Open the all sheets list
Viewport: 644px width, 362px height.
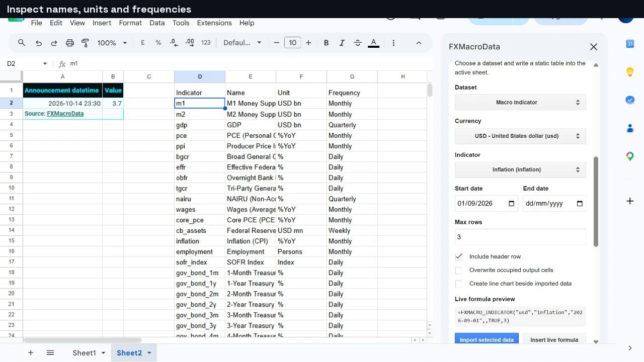[50, 353]
